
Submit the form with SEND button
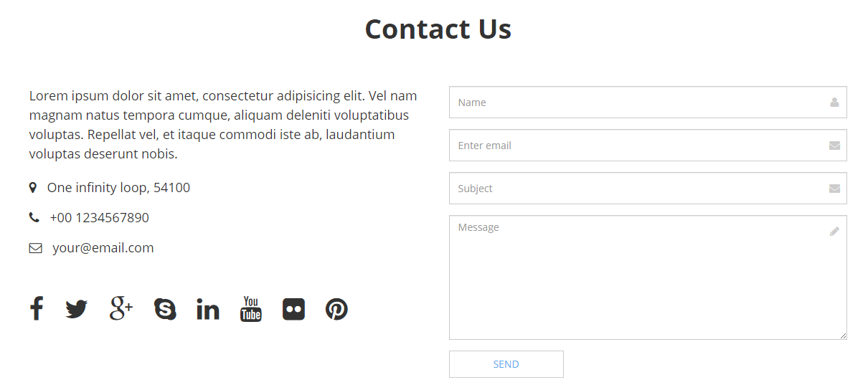click(x=506, y=364)
